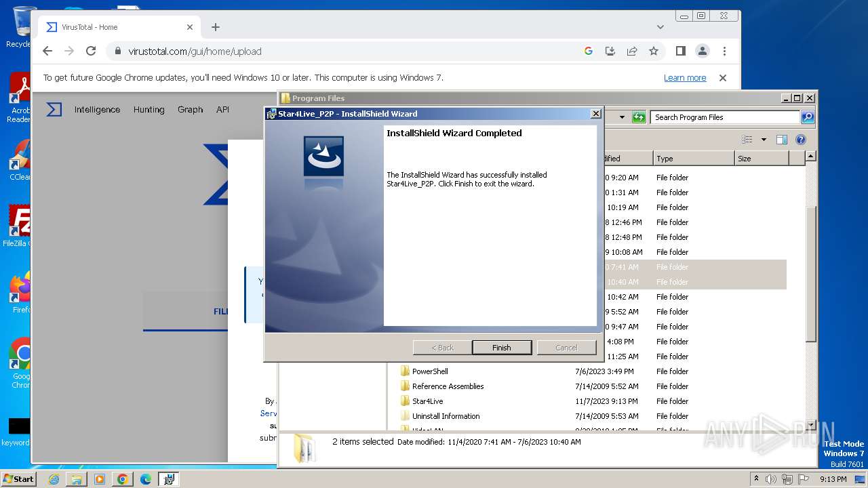Open the Chrome profile avatar
This screenshot has width=868, height=488.
(703, 51)
